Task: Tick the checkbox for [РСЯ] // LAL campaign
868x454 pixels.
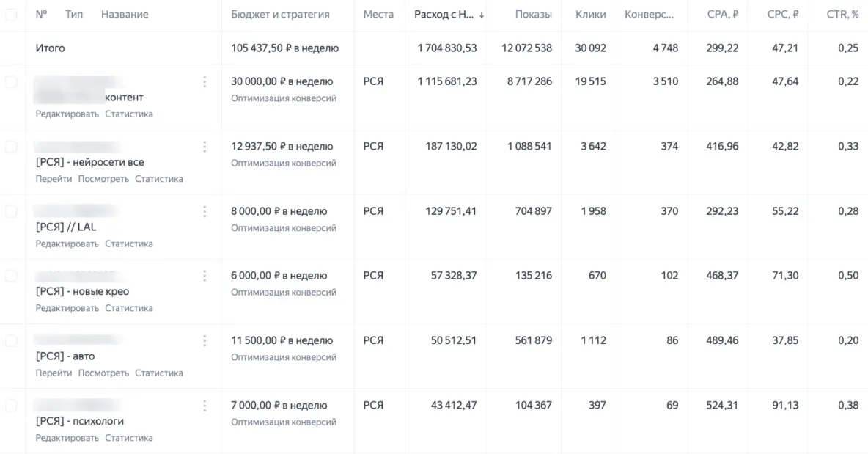Action: pyautogui.click(x=11, y=211)
